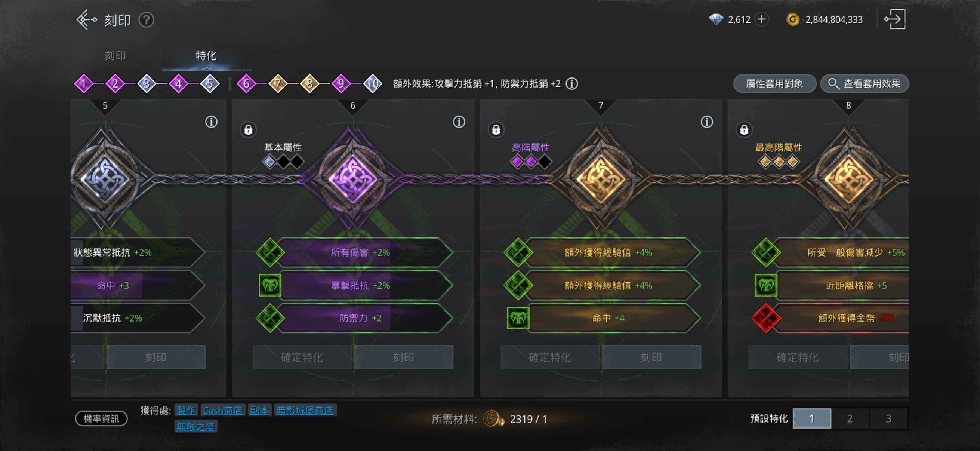The width and height of the screenshot is (980, 451).
Task: Click the 機率資訊 button
Action: pyautogui.click(x=101, y=418)
